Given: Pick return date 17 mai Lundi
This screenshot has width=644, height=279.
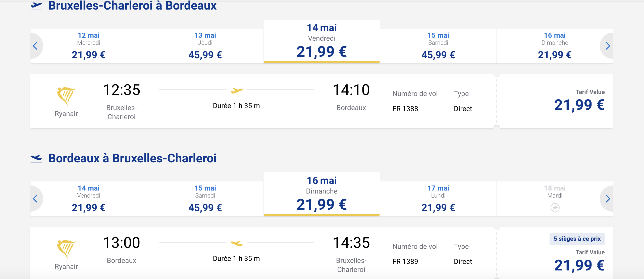Looking at the screenshot, I should coord(438,199).
